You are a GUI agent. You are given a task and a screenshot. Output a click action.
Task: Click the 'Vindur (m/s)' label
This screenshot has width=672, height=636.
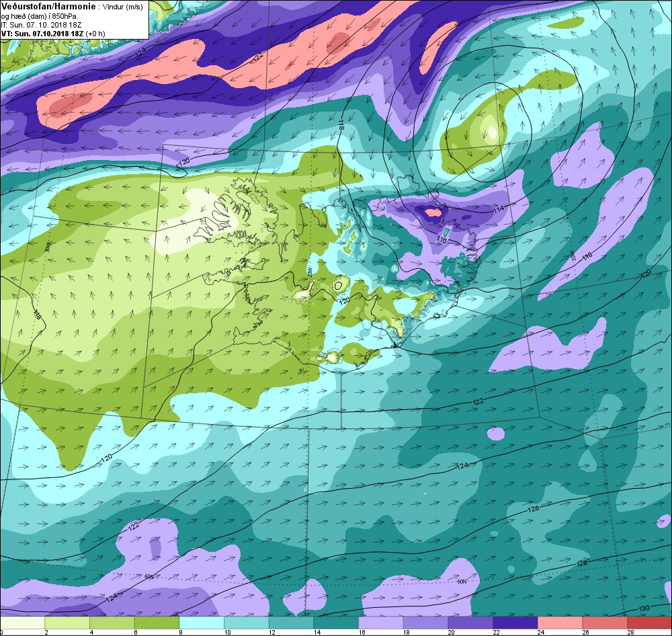pos(123,7)
